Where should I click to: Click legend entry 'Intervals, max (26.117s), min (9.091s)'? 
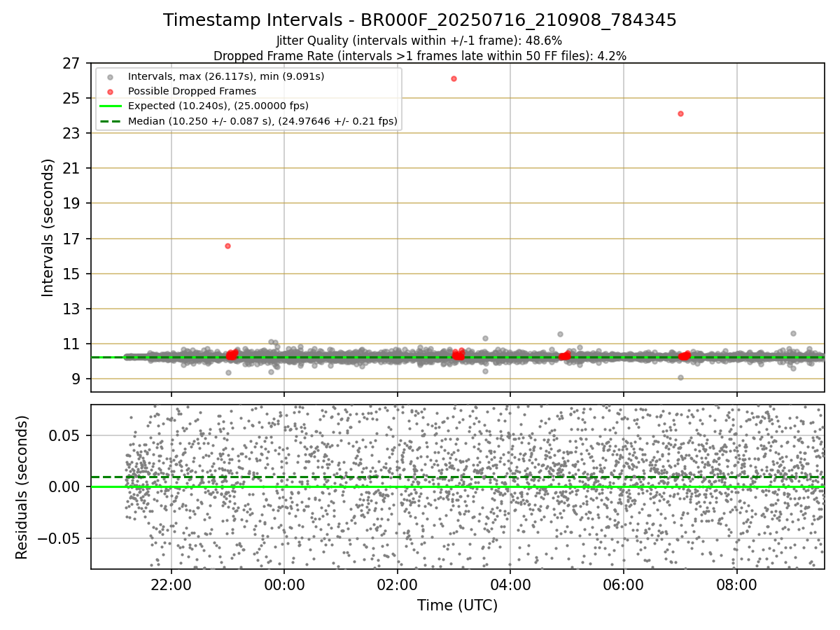(x=225, y=76)
